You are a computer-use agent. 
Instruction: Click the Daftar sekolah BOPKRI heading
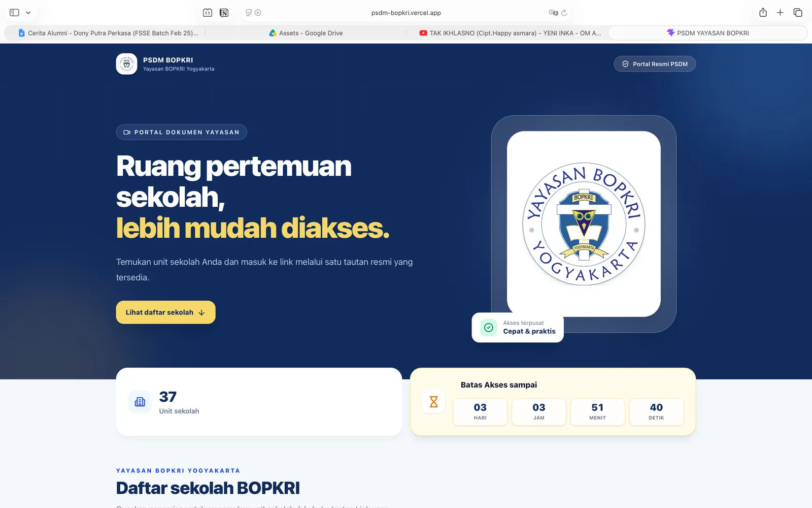[x=208, y=488]
